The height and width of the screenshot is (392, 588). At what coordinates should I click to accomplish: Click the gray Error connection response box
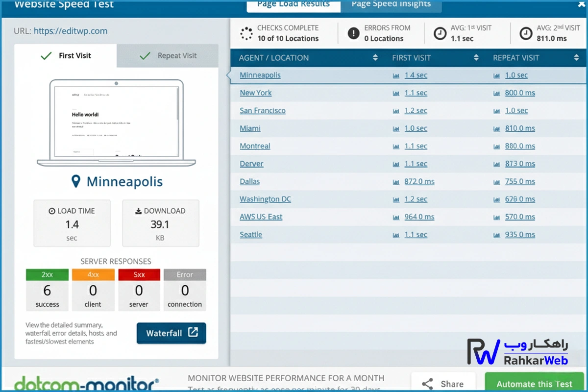pyautogui.click(x=185, y=290)
